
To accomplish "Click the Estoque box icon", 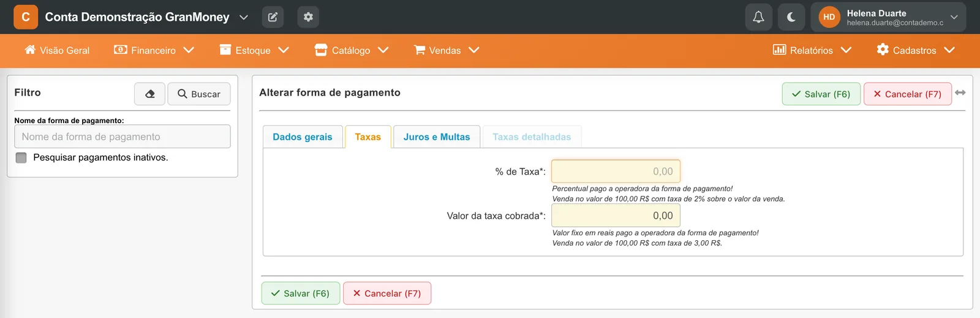I will click(x=225, y=50).
